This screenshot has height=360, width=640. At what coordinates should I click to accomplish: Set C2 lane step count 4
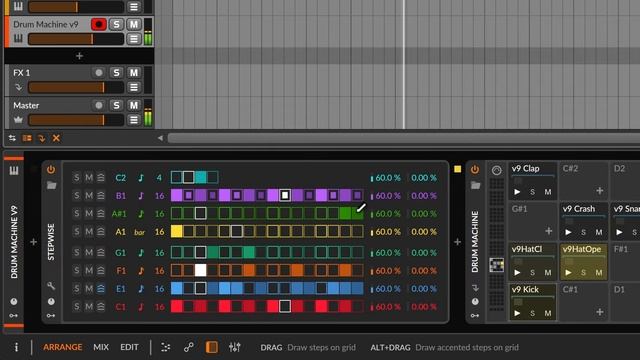click(159, 178)
